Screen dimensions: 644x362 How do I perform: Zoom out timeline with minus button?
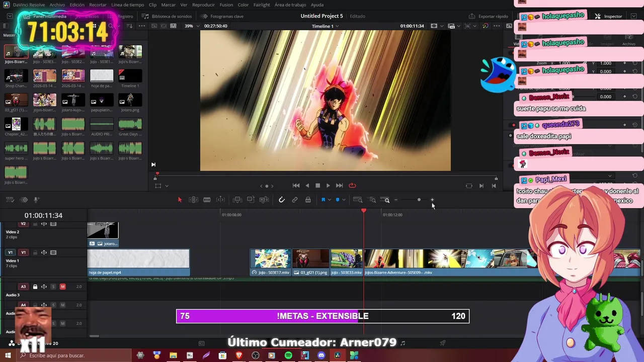click(396, 200)
